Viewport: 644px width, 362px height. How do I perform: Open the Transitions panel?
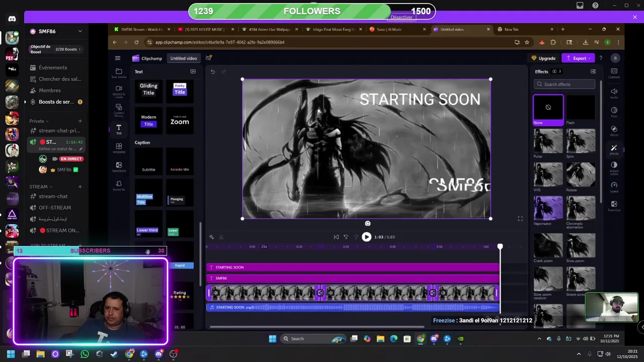tap(119, 166)
